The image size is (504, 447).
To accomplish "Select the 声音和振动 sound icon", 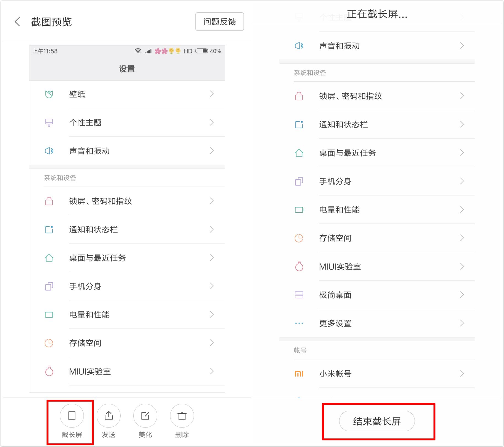I will 49,151.
